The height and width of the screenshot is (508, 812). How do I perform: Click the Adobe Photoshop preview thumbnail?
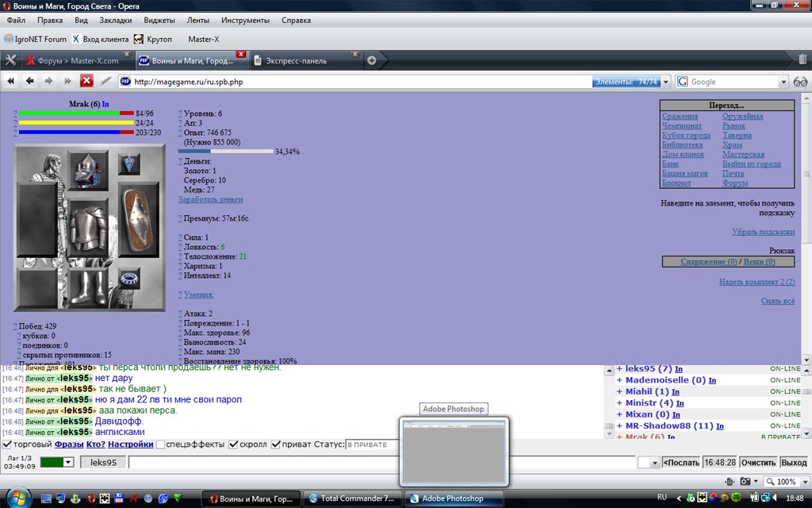click(x=454, y=452)
